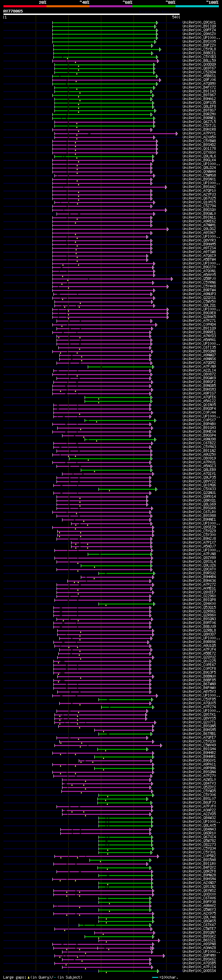
Task: Select hit UniRef100_Q5BPJ0
Action: [199, 278]
